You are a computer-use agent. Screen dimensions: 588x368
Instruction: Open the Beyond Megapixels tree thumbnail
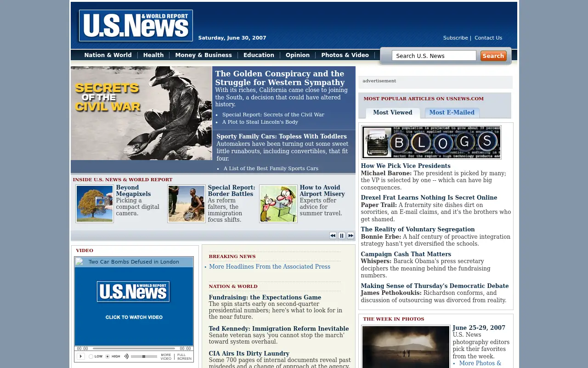(x=95, y=204)
